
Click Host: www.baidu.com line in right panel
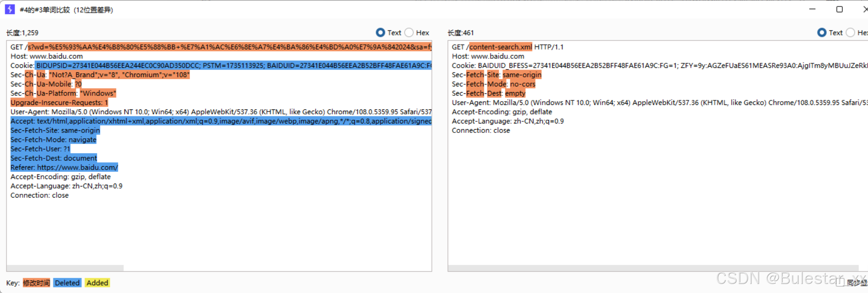[x=488, y=56]
